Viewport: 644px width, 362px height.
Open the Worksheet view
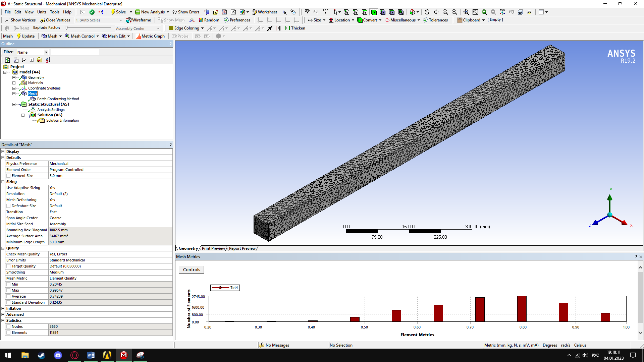pos(265,12)
